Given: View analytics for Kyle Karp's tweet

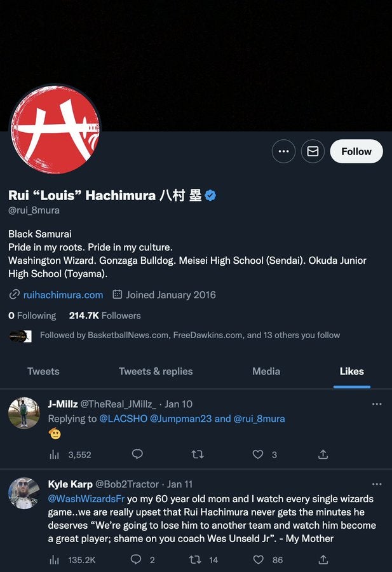Looking at the screenshot, I should coord(55,560).
